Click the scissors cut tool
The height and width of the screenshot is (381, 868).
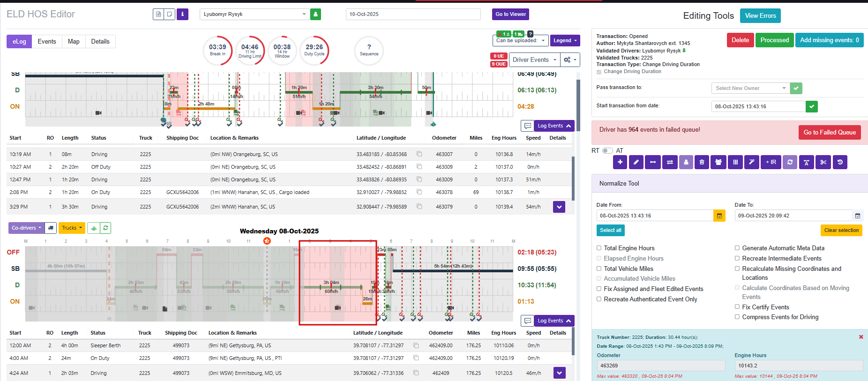pyautogui.click(x=823, y=162)
